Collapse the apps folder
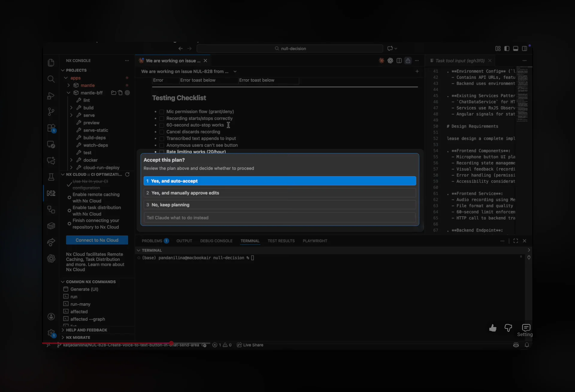The height and width of the screenshot is (392, 575). [x=66, y=78]
